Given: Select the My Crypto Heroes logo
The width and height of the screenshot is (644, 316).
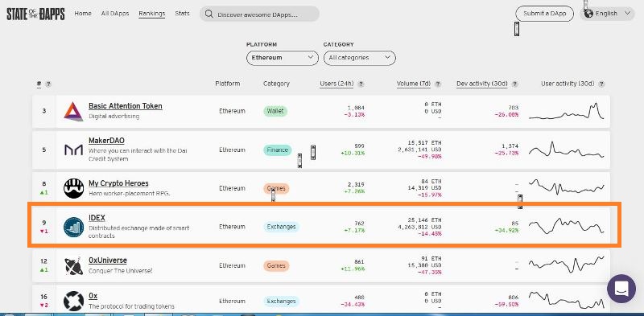Looking at the screenshot, I should 73,188.
